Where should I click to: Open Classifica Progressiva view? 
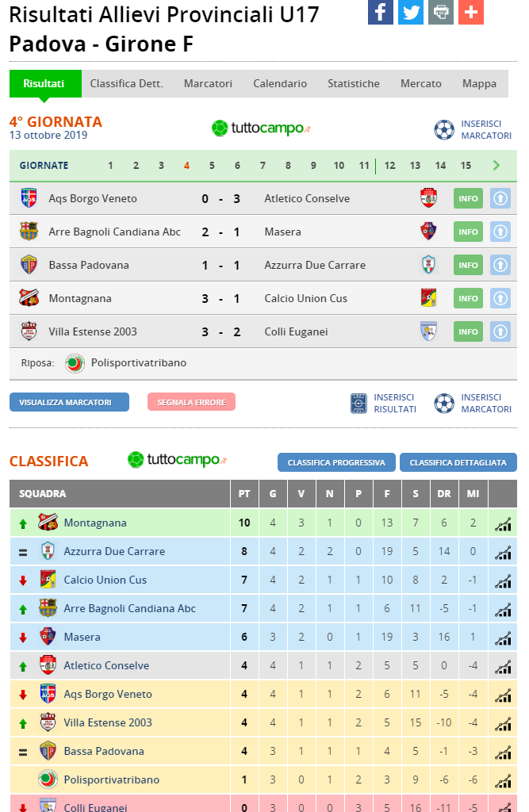pyautogui.click(x=336, y=462)
